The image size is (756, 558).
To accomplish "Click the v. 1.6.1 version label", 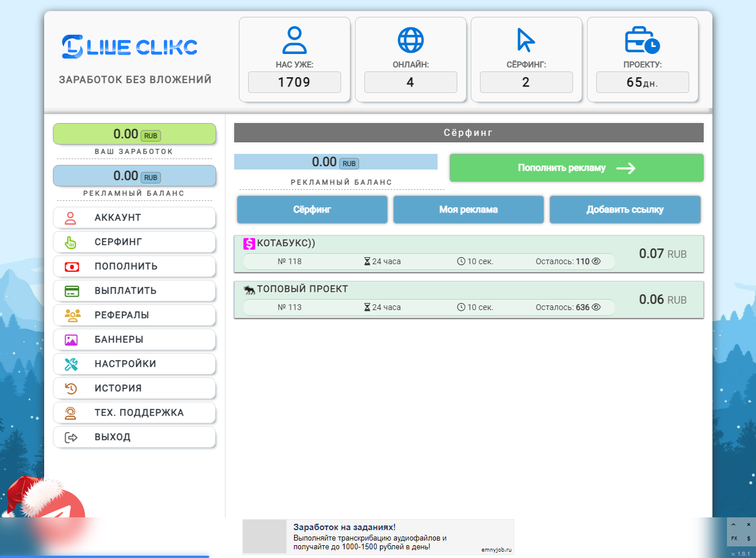I will [740, 553].
